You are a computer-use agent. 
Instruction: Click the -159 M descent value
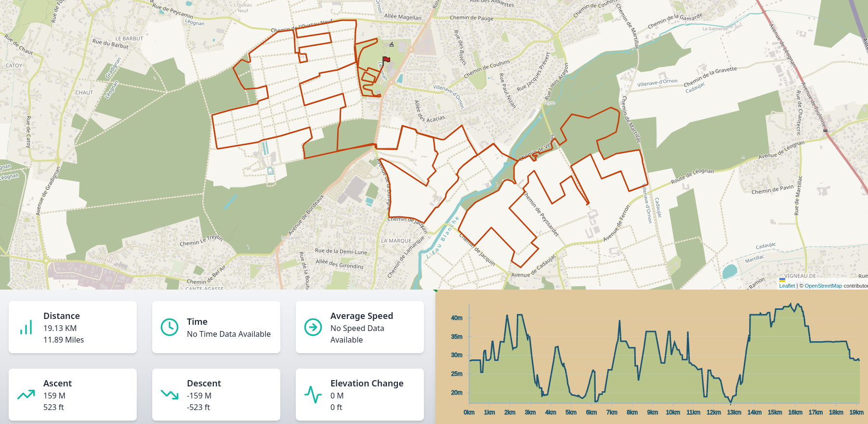199,396
